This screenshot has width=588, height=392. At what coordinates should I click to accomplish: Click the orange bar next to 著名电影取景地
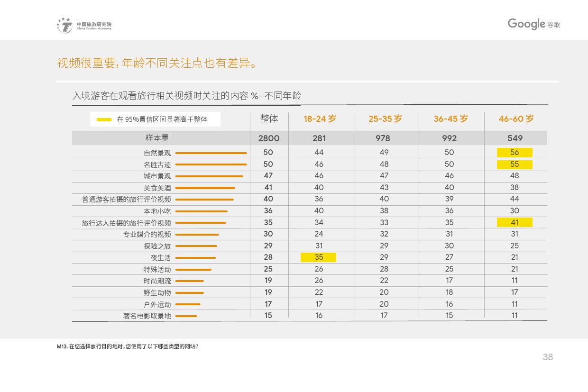(186, 316)
